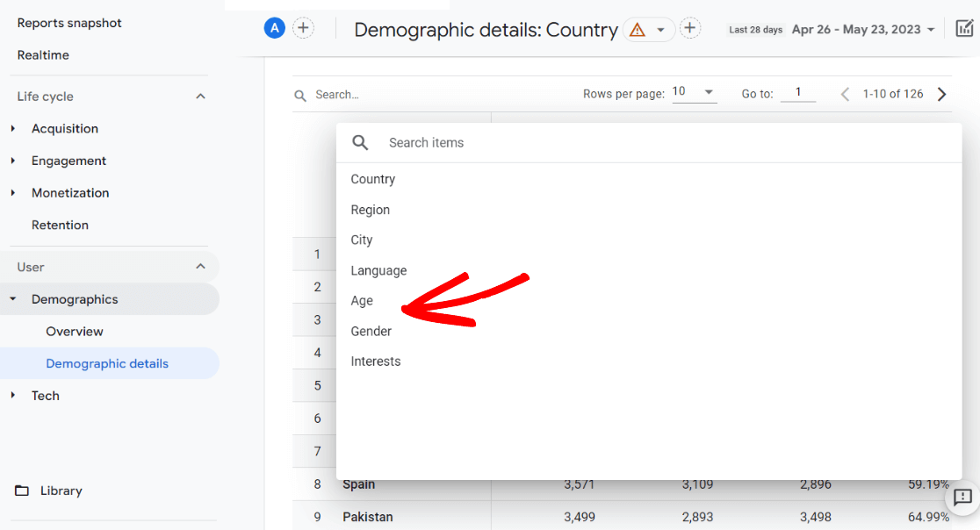980x530 pixels.
Task: Click the plus icon beside the warning triangle
Action: (x=690, y=28)
